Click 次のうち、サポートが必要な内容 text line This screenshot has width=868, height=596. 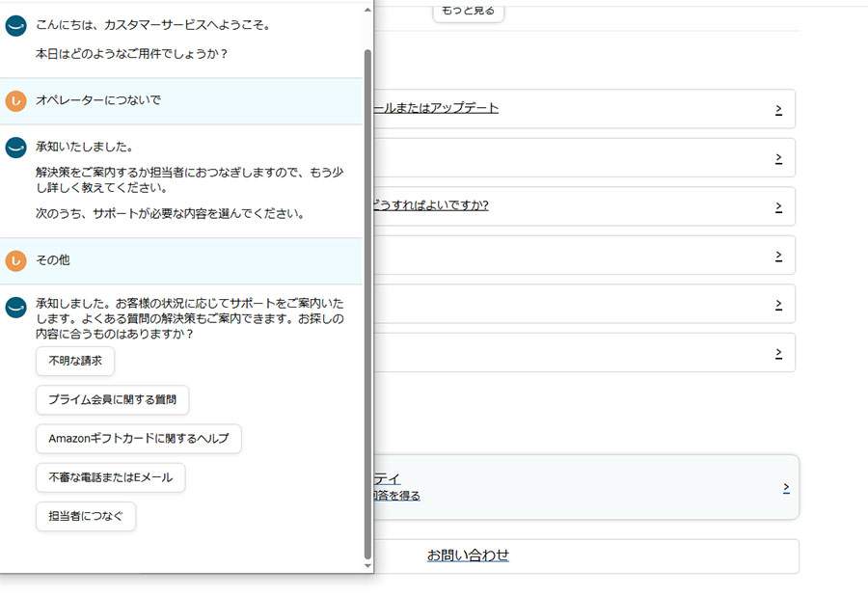coord(171,213)
